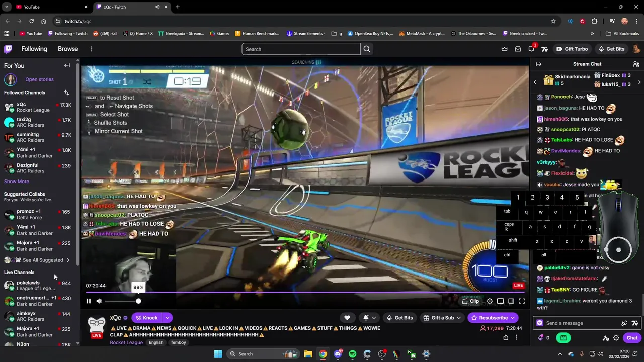This screenshot has width=644, height=362.
Task: Show next gift leaderboard arrow
Action: tap(639, 82)
